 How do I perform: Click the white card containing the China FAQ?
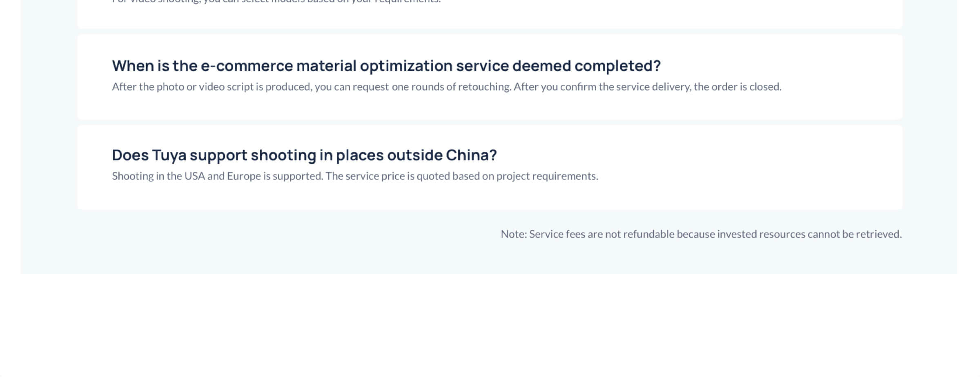click(490, 167)
